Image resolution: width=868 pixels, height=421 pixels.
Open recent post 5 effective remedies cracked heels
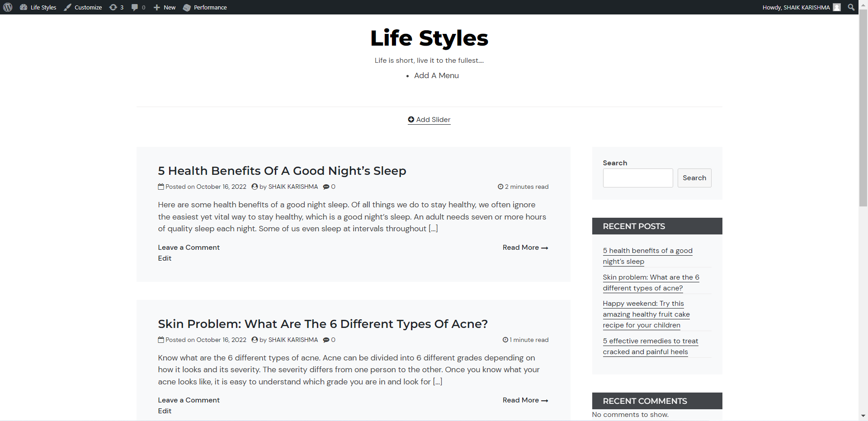(x=650, y=346)
